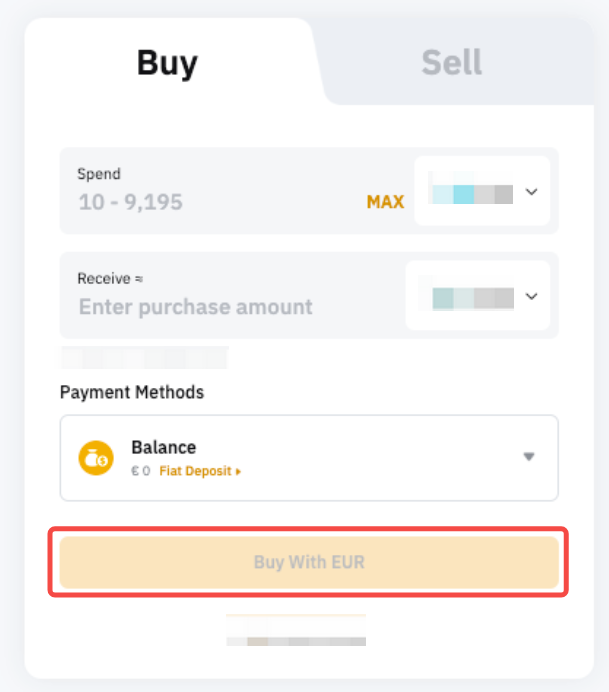This screenshot has height=692, width=609.
Task: Switch to the Buy tab
Action: 167,63
